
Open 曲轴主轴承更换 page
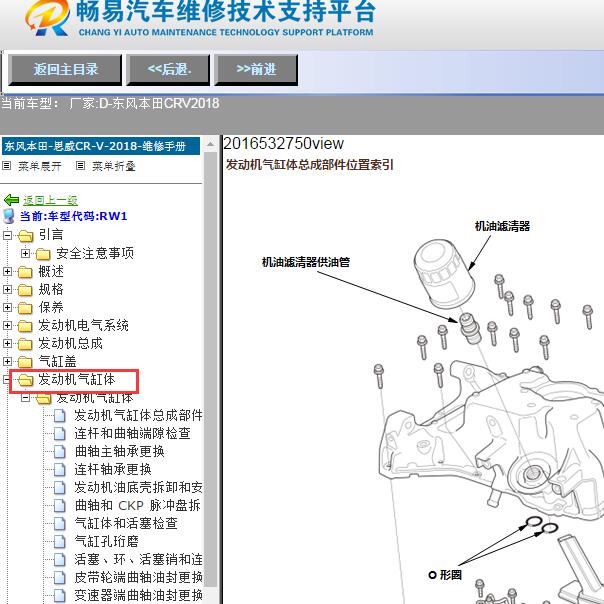point(119,451)
